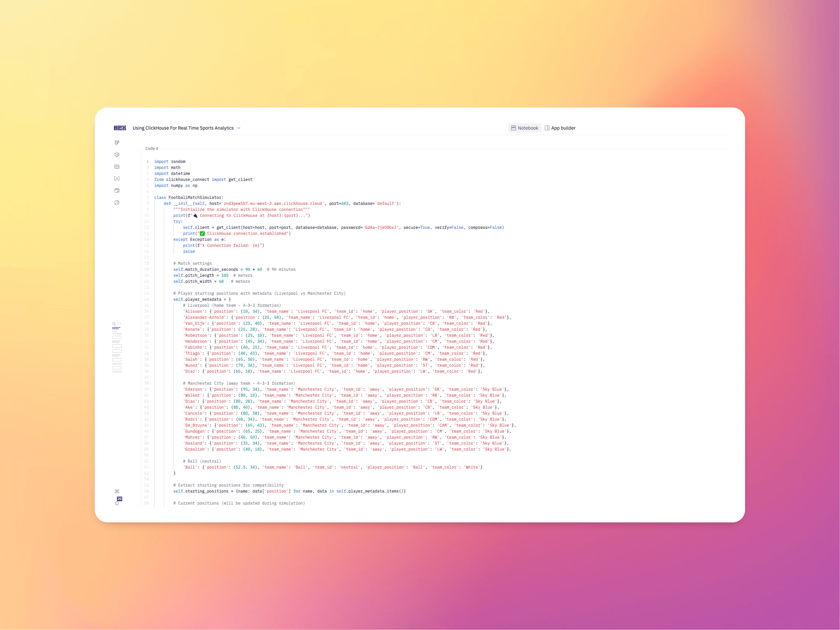Click the '# Manchester City (away team' comment

point(239,383)
